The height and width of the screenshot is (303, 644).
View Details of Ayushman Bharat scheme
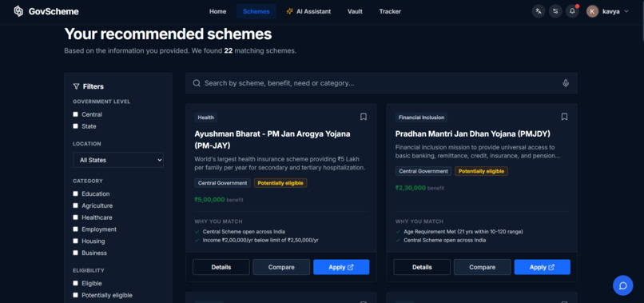[x=221, y=267]
